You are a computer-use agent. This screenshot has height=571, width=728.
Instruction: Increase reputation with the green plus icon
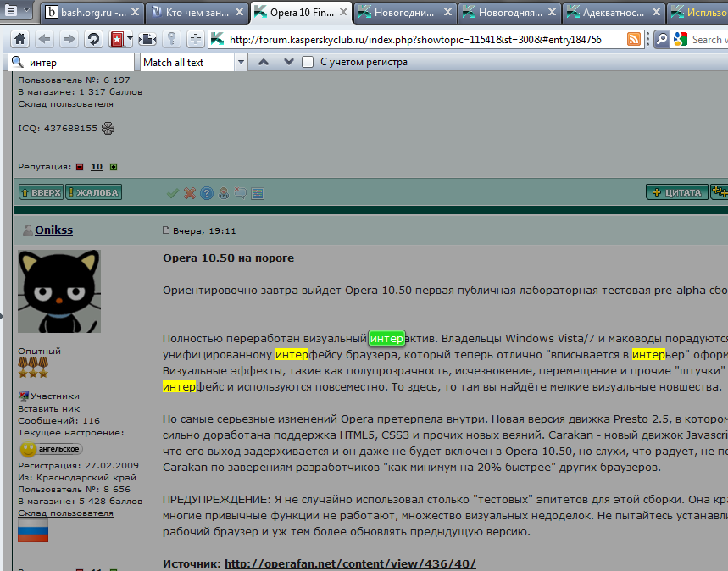[x=114, y=167]
